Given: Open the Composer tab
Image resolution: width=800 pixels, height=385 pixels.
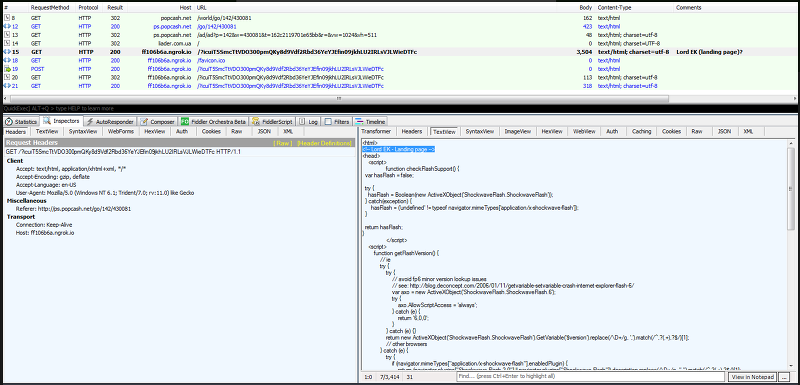Looking at the screenshot, I should tap(158, 122).
